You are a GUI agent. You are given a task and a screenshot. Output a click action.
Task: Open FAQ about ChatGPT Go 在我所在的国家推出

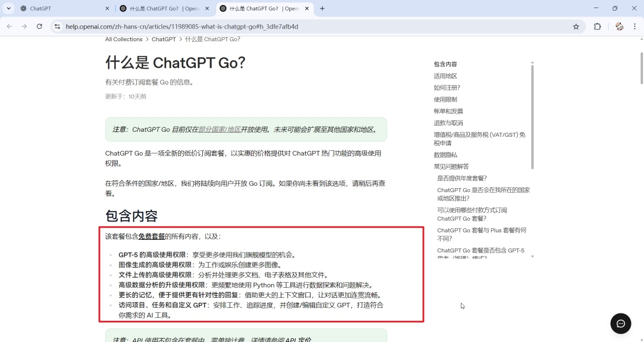point(484,194)
